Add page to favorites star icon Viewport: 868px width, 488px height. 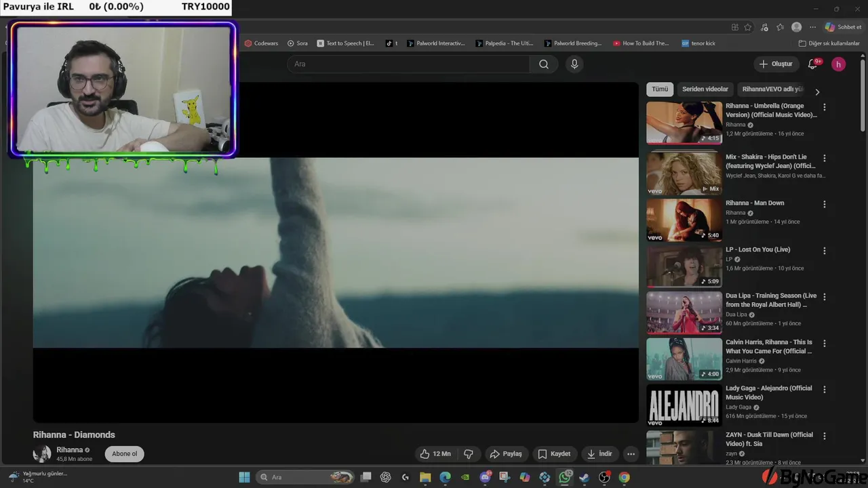click(748, 27)
